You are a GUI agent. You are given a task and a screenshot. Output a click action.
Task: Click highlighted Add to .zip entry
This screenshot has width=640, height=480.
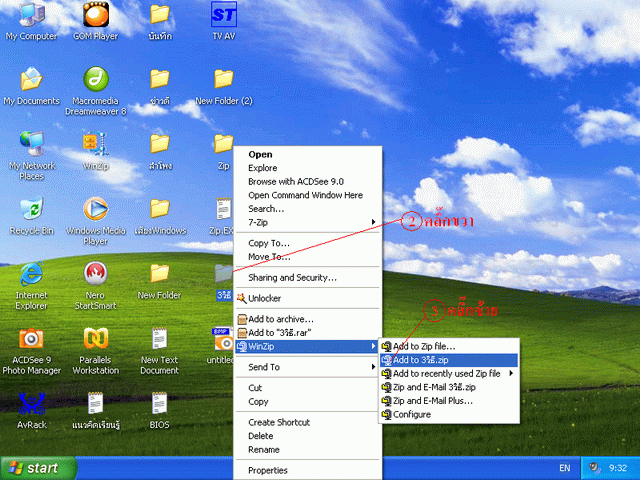coord(449,360)
